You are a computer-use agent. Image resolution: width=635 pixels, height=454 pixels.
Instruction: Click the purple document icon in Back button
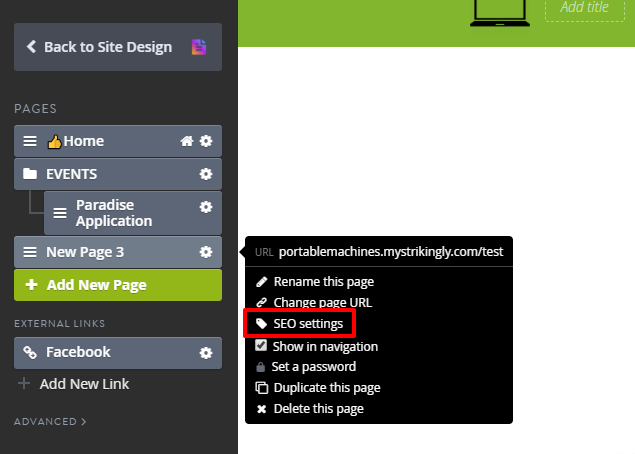coord(199,47)
